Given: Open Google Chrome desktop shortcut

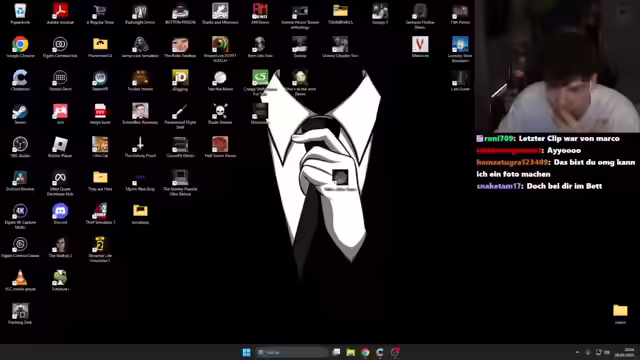Looking at the screenshot, I should coord(20,47).
